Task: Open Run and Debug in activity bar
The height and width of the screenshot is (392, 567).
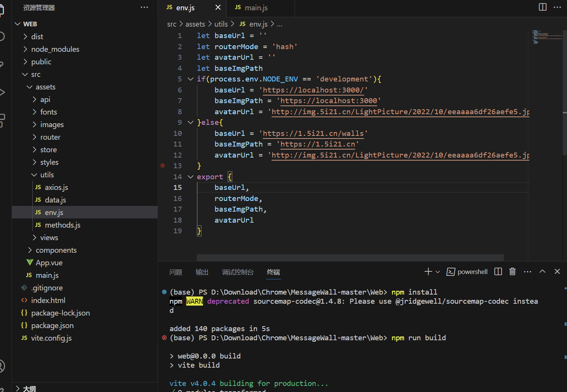Action: 2,92
